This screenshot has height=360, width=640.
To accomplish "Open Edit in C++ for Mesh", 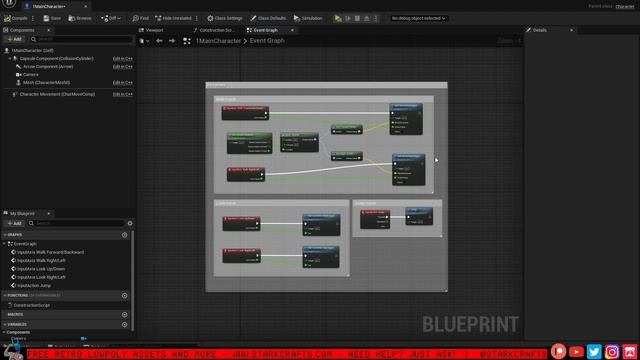I will [122, 83].
